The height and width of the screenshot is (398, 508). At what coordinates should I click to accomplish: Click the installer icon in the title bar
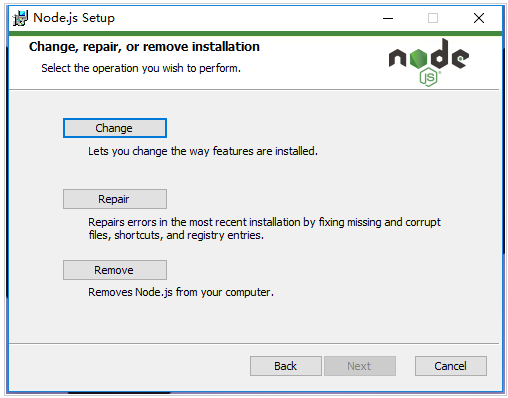tap(20, 18)
